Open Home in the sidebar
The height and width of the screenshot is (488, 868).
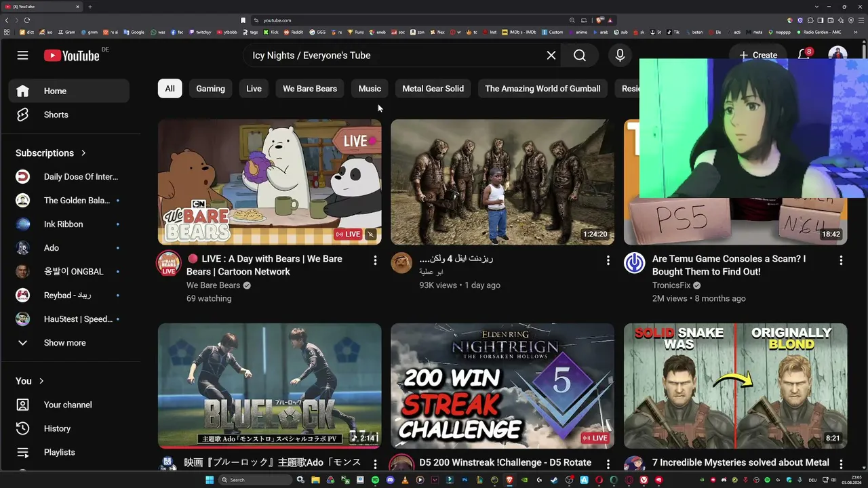coord(68,91)
